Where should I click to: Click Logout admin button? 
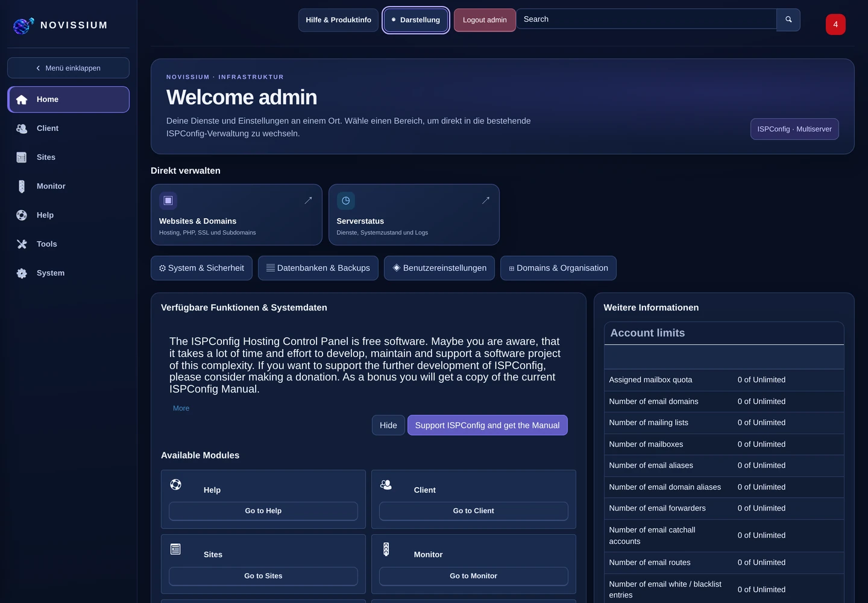point(485,20)
